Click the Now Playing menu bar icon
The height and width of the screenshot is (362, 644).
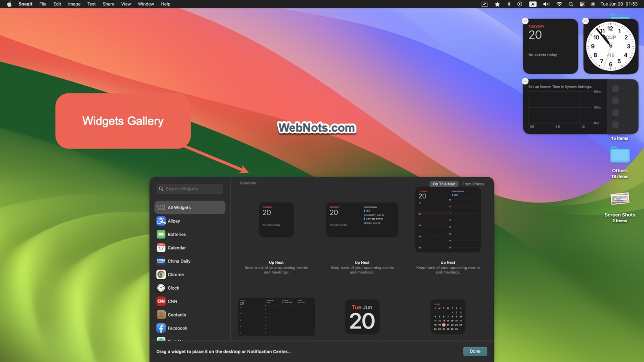[520, 4]
